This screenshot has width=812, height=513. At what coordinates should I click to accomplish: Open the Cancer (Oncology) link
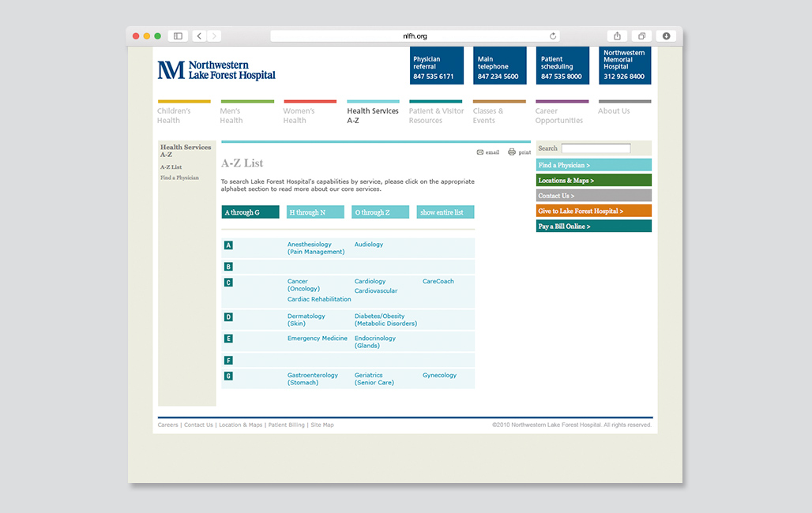(303, 285)
